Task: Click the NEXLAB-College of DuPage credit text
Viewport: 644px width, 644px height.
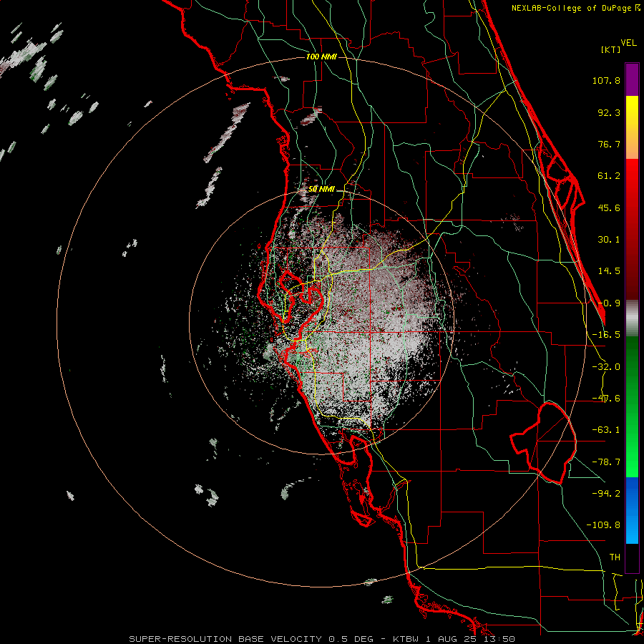Action: pos(575,8)
